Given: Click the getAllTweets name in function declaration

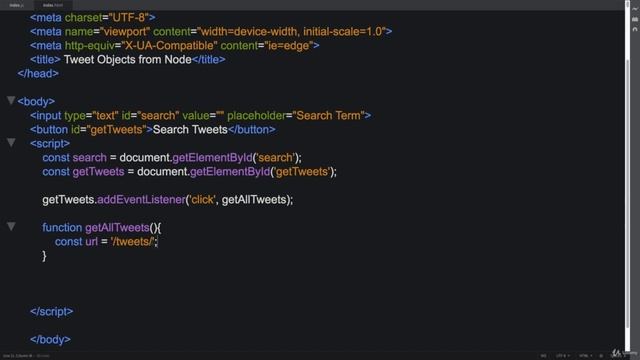Looking at the screenshot, I should click(x=117, y=228).
